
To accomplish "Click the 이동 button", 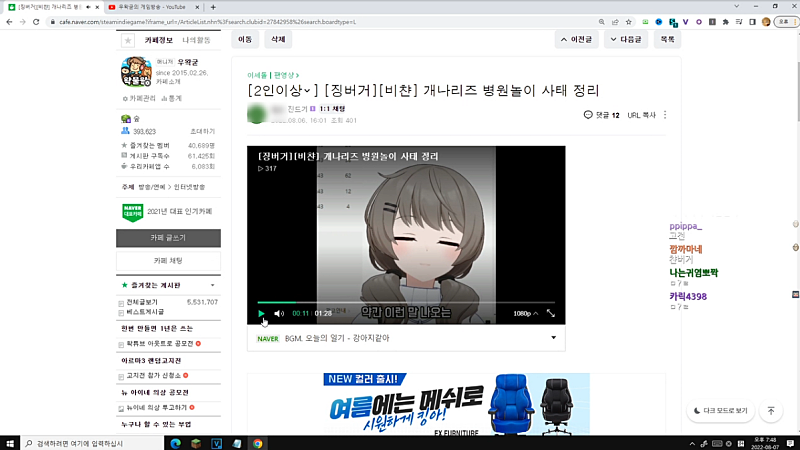I will [x=245, y=39].
